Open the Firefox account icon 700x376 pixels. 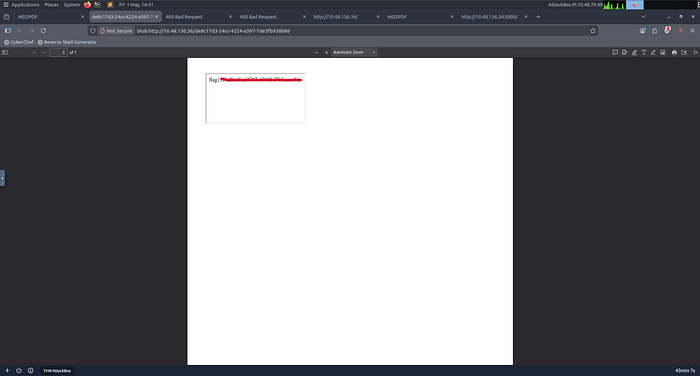(x=642, y=31)
